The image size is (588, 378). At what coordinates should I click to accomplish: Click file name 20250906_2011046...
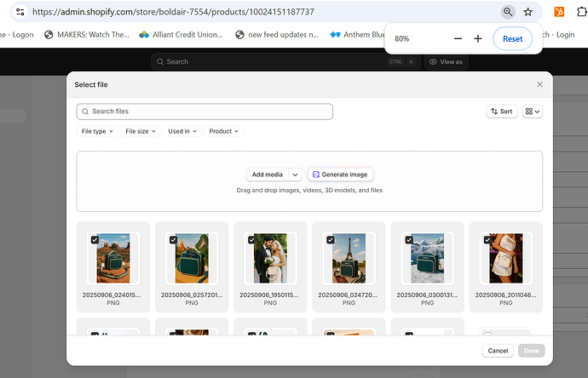click(x=506, y=295)
